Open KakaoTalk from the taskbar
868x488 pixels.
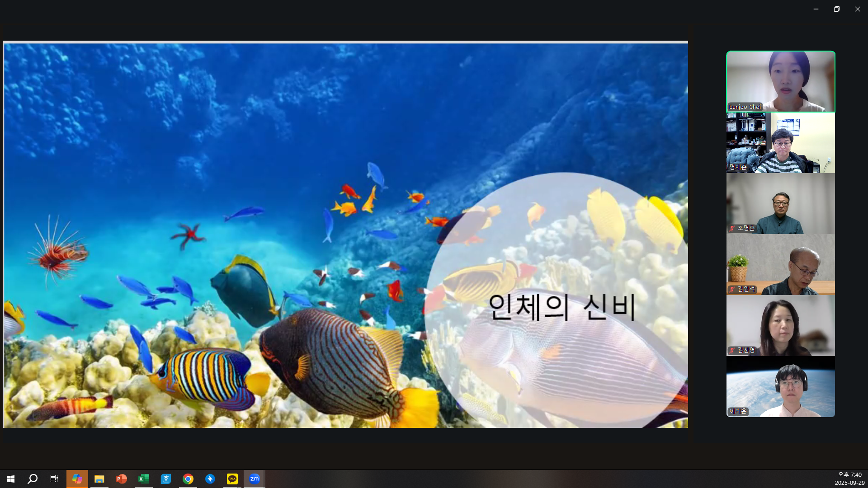click(232, 479)
